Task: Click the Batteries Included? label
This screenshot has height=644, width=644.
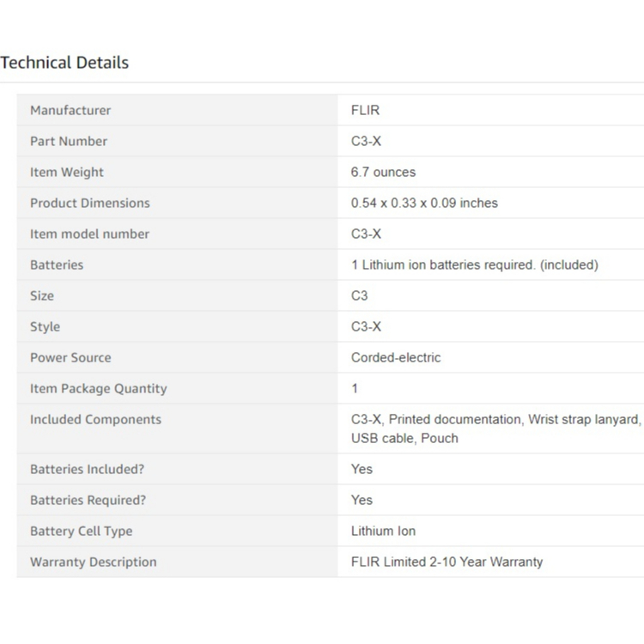Action: (88, 469)
